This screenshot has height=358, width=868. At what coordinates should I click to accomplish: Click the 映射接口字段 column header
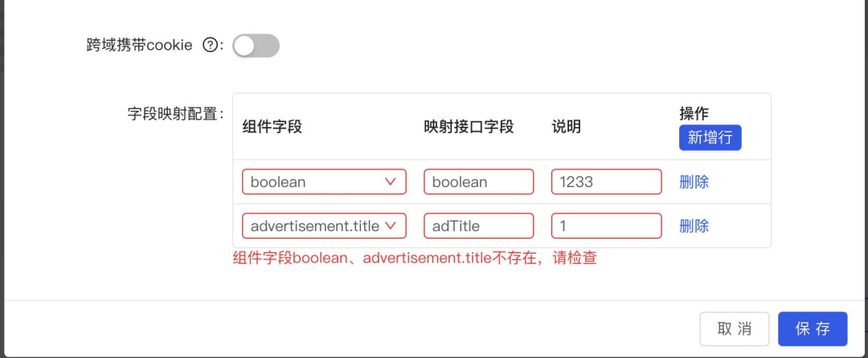coord(469,127)
